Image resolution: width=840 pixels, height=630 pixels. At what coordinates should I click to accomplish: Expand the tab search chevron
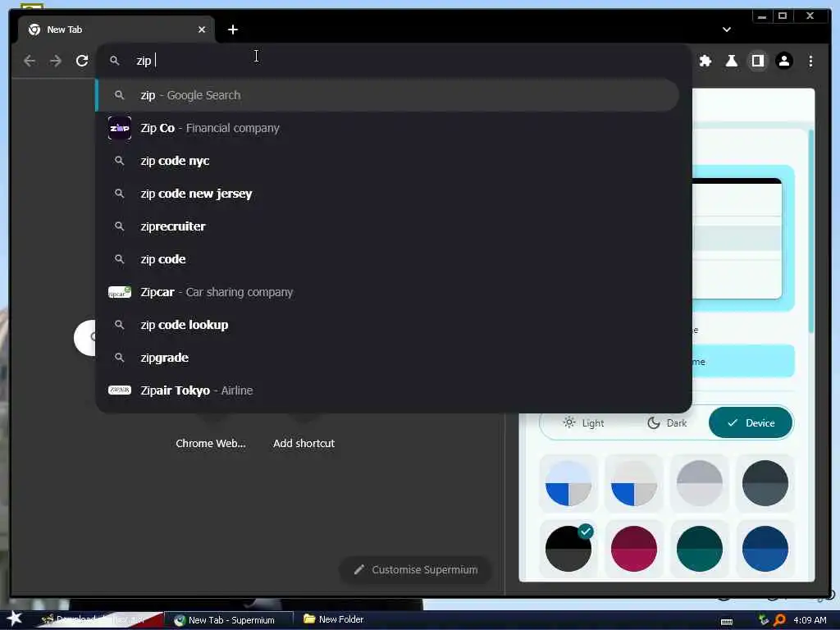[727, 30]
